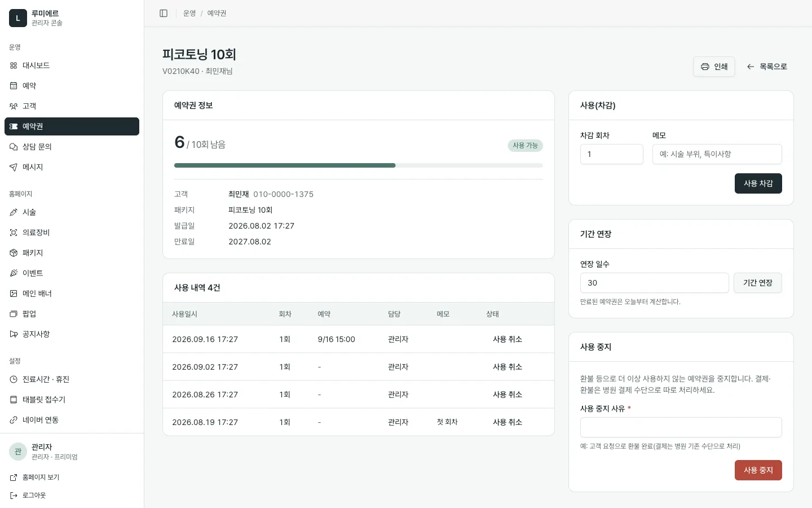Focus the 메모 text field
This screenshot has width=812, height=508.
717,154
